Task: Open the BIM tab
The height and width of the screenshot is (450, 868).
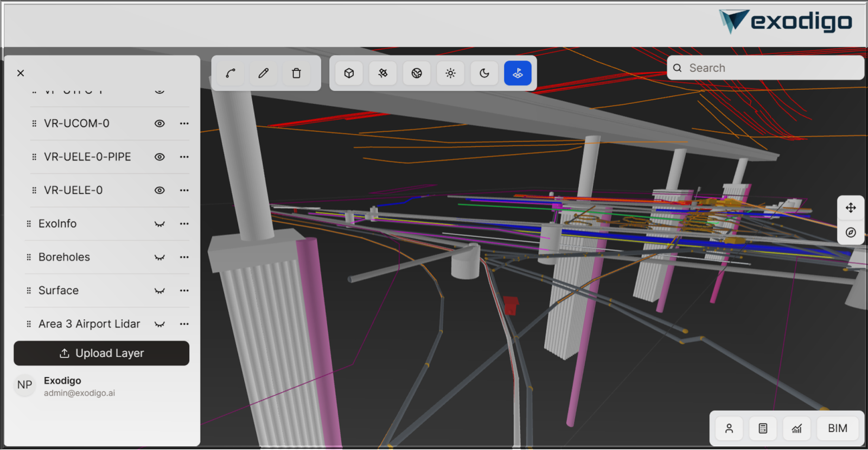Action: [x=837, y=428]
